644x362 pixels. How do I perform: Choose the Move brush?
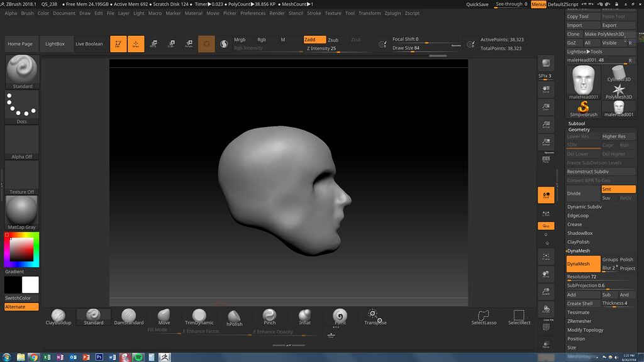tap(164, 316)
